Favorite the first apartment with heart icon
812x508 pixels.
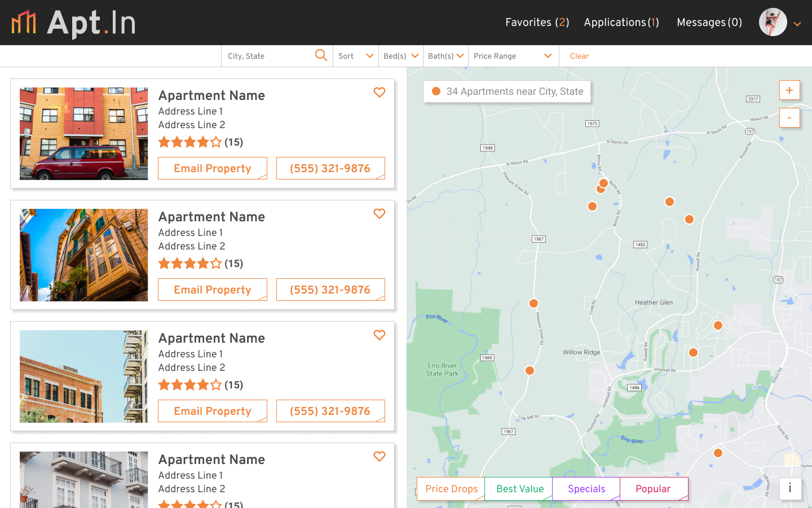coord(379,92)
